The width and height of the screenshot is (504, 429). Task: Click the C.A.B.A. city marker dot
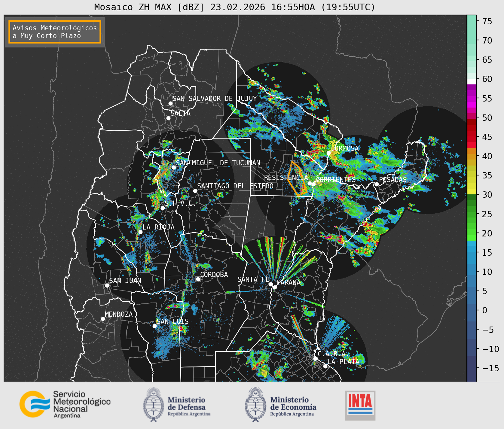tap(315, 358)
